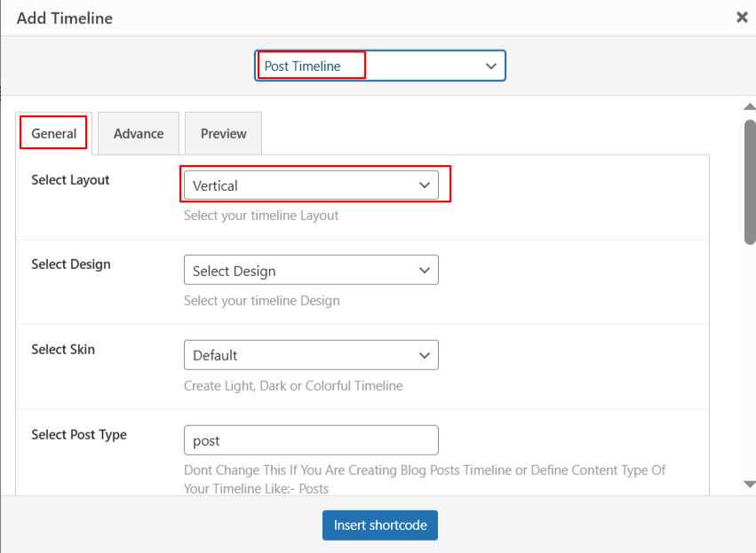Click the scrollbar up arrow
The width and height of the screenshot is (756, 553).
[749, 107]
